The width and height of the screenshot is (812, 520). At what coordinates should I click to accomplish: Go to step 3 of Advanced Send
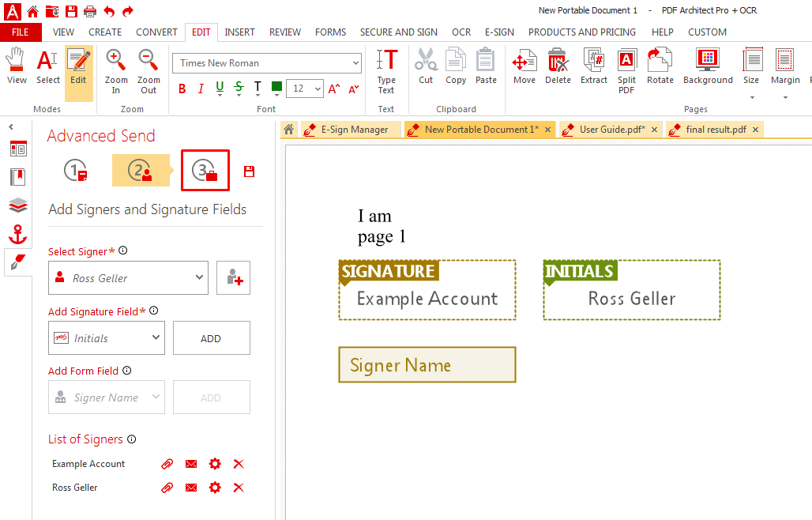click(x=205, y=171)
